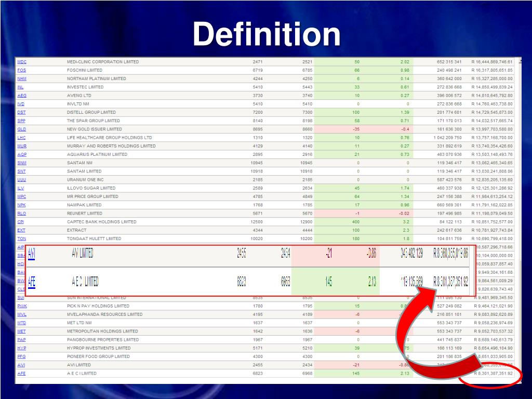Open the FOS ticker link
The width and height of the screenshot is (532, 399).
pos(22,70)
